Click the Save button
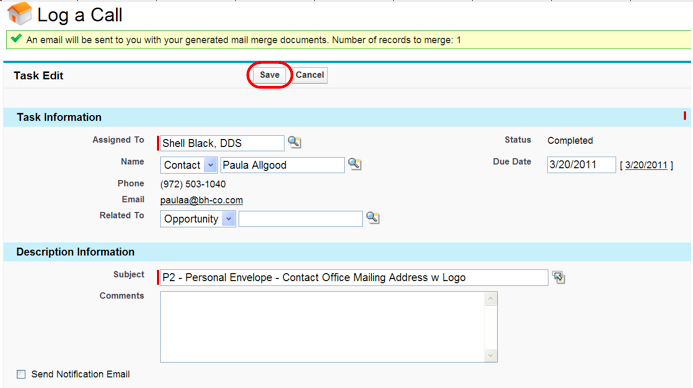Viewport: 693px width, 388px height. click(269, 75)
